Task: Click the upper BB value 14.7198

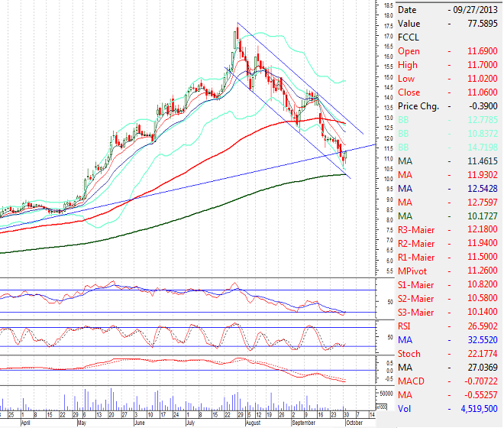Action: point(477,146)
